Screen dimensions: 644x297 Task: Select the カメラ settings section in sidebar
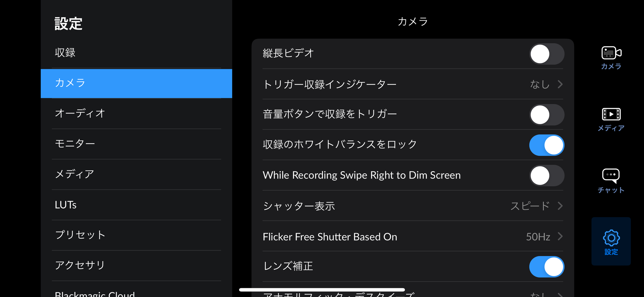[137, 83]
